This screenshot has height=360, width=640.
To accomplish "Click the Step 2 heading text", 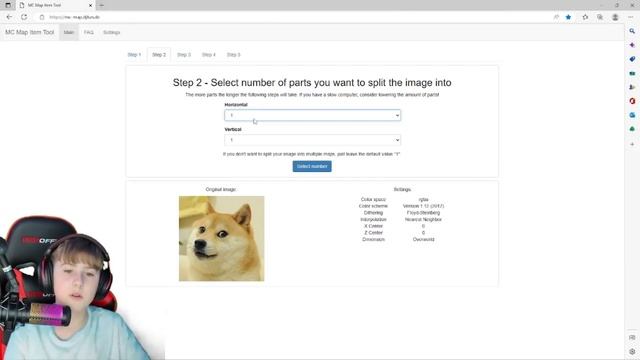I will click(x=312, y=82).
